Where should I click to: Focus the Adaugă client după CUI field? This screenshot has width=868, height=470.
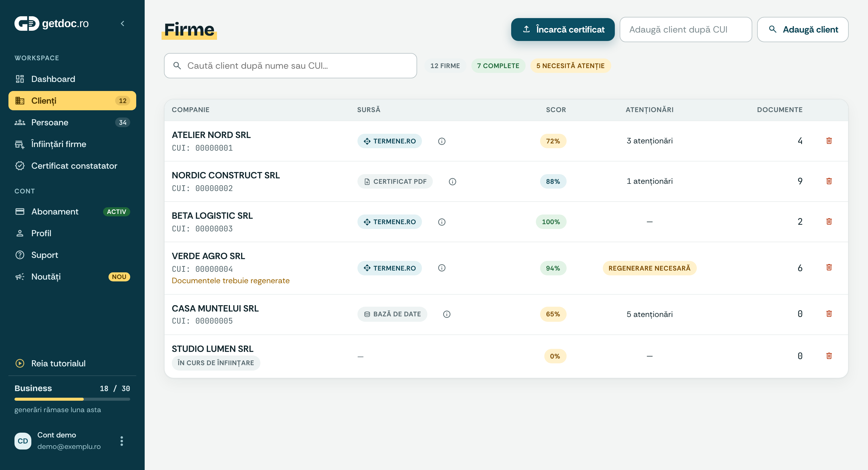click(686, 30)
